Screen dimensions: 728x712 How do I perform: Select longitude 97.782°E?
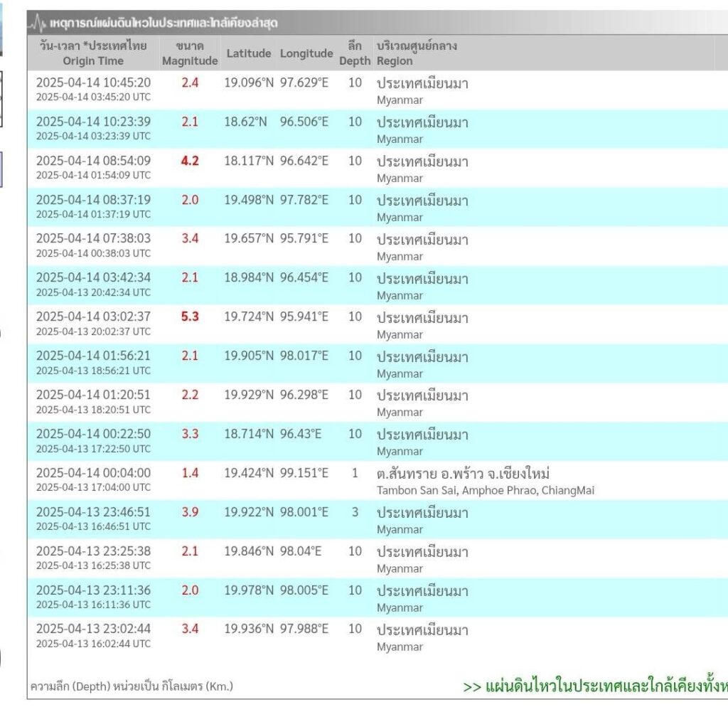pos(304,200)
